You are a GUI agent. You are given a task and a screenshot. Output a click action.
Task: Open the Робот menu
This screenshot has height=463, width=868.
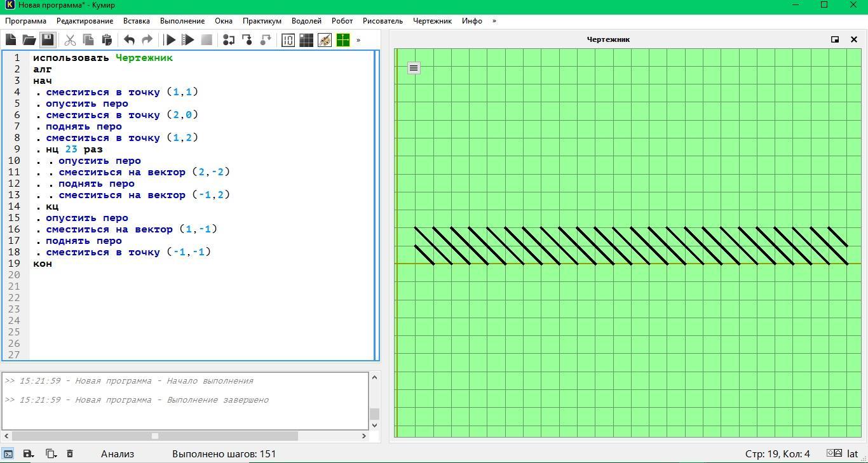[x=342, y=21]
